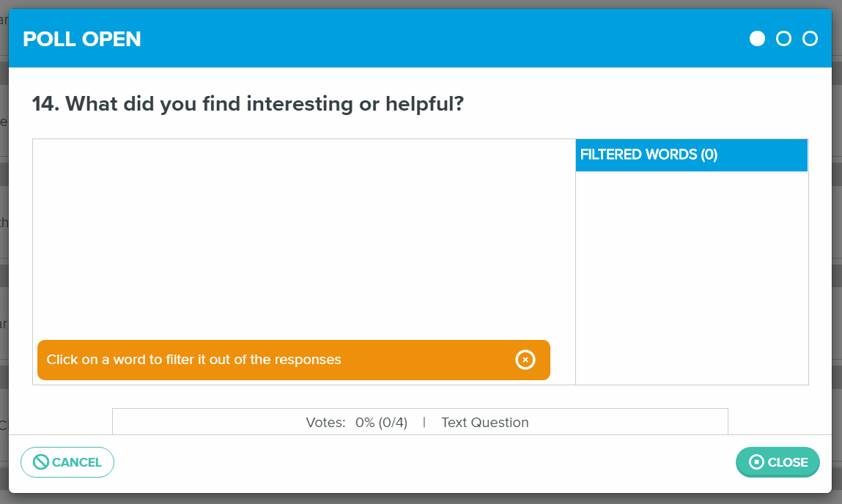Viewport: 842px width, 504px height.
Task: Click the stop icon inside the CLOSE button
Action: [756, 462]
